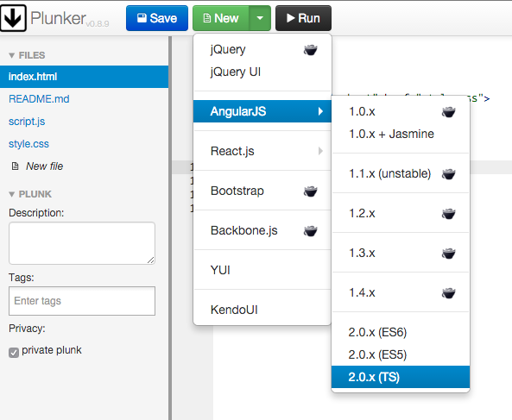Image resolution: width=512 pixels, height=420 pixels.
Task: Expand the React.js submenu arrow
Action: (x=320, y=151)
